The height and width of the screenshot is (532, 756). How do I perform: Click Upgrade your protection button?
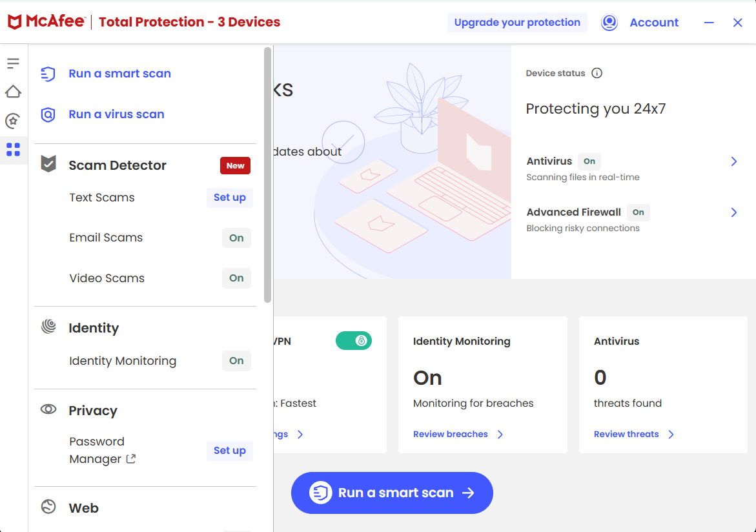[517, 23]
